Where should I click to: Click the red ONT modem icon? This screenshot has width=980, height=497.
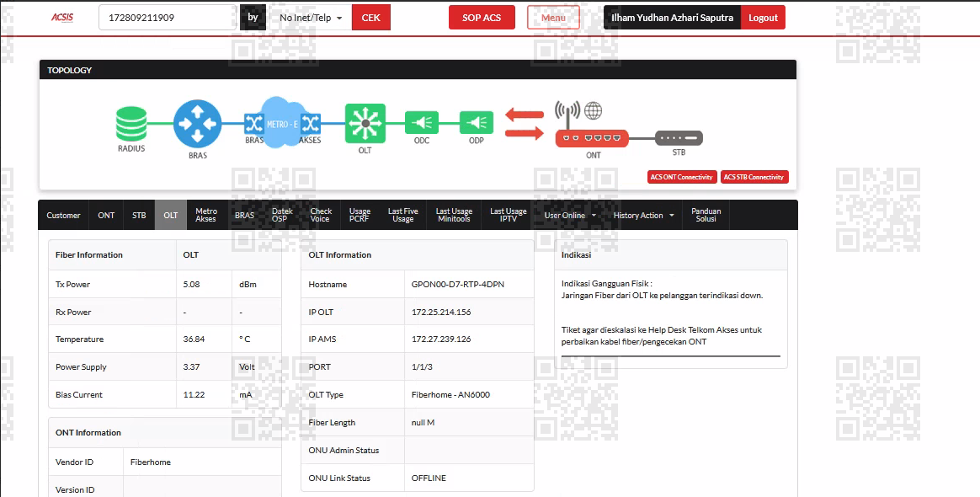(x=591, y=138)
